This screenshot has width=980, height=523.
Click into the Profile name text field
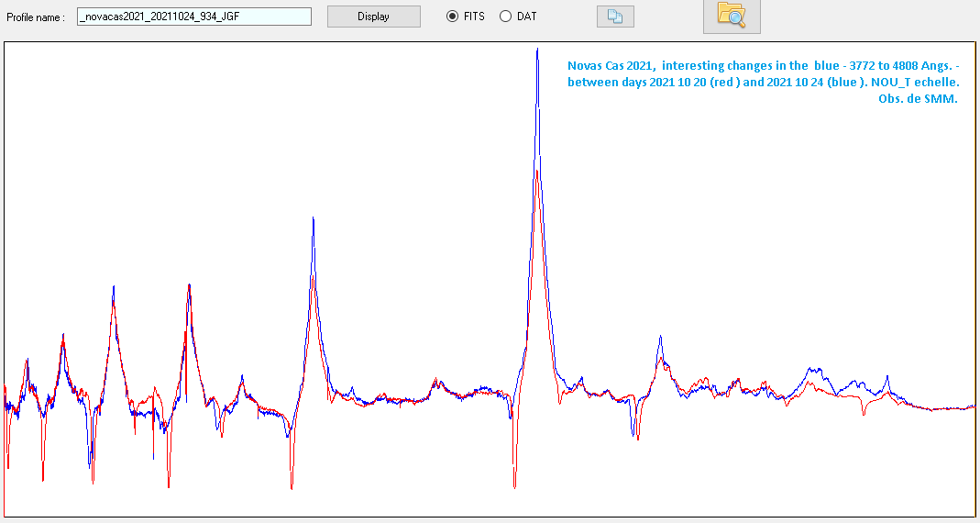click(x=193, y=17)
